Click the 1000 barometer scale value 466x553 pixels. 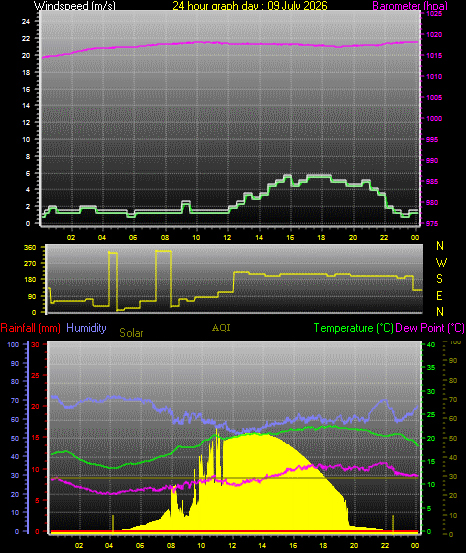coord(434,118)
